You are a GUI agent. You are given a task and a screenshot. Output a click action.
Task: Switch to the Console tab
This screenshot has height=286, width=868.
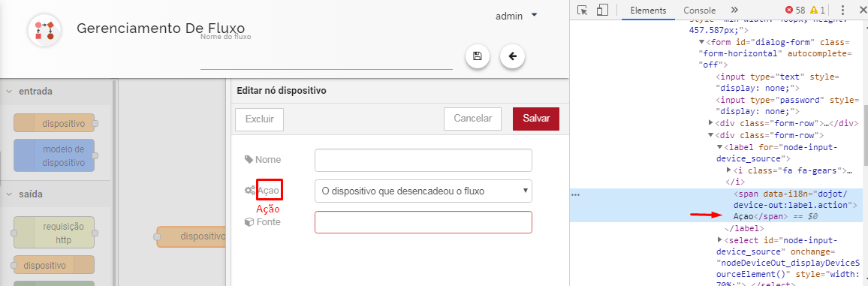pyautogui.click(x=699, y=10)
